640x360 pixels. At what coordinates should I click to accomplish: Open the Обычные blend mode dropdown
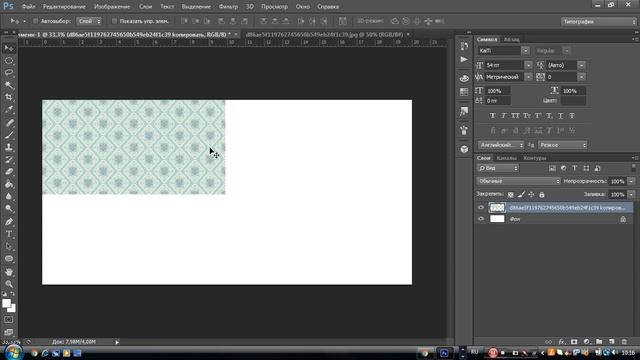[x=518, y=181]
